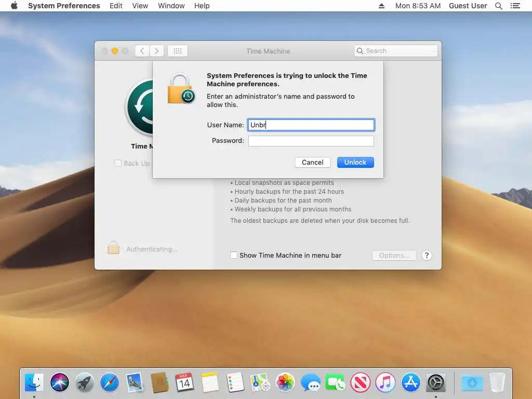Open Spotlight search in menu bar
Image resolution: width=532 pixels, height=399 pixels.
click(498, 6)
